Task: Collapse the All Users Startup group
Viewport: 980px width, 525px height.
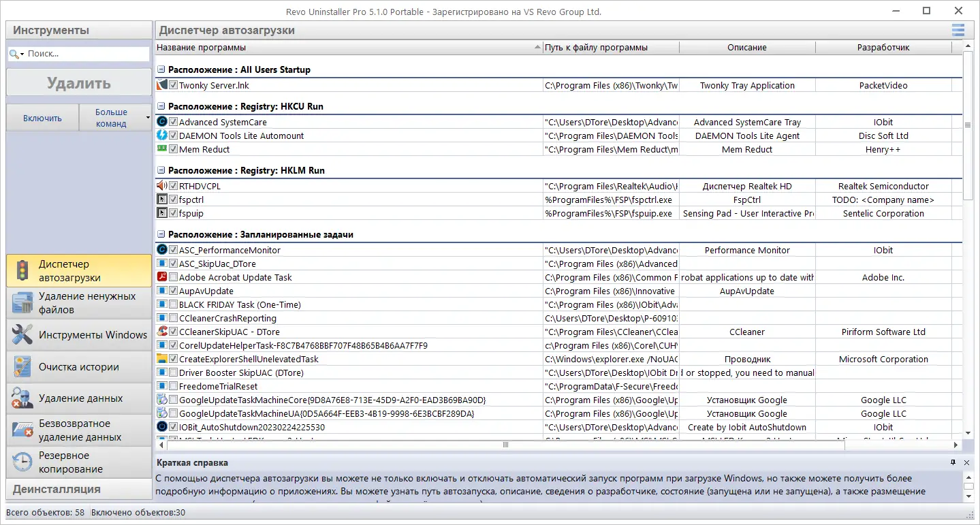Action: (x=161, y=69)
